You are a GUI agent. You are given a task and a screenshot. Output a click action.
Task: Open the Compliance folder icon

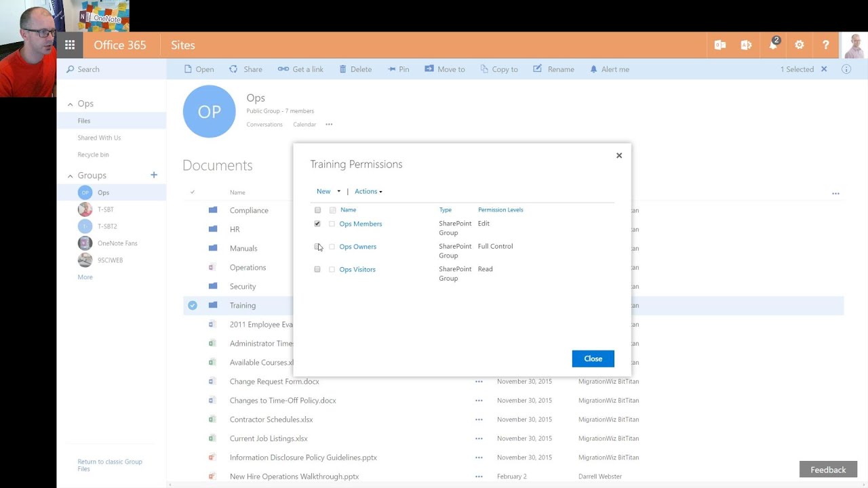pyautogui.click(x=213, y=210)
